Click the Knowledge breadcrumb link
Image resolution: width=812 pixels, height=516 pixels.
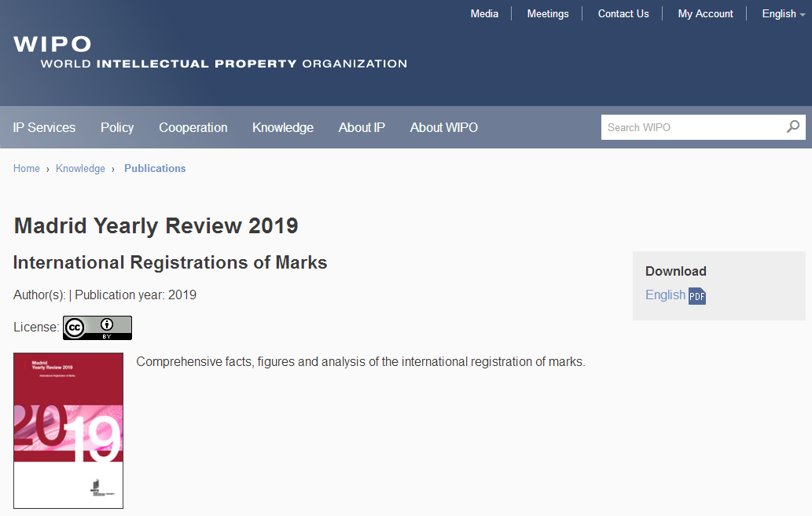[x=80, y=168]
